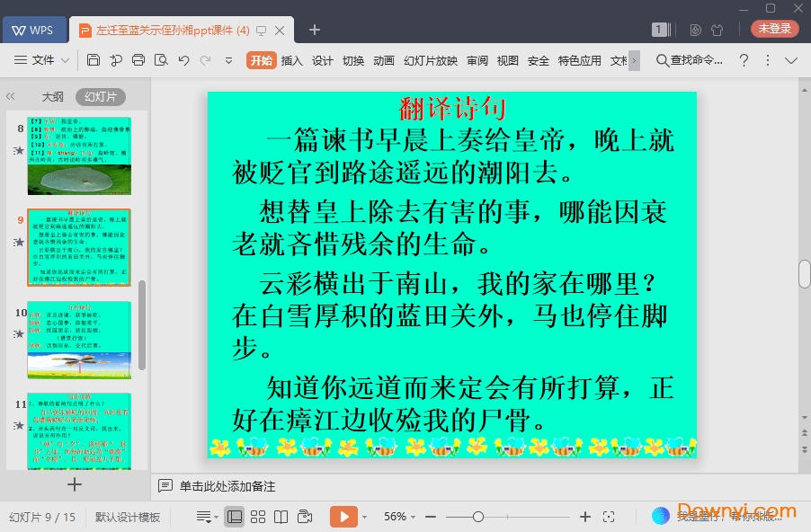811x532 pixels.
Task: Click the zoom in plus icon
Action: coord(585,517)
